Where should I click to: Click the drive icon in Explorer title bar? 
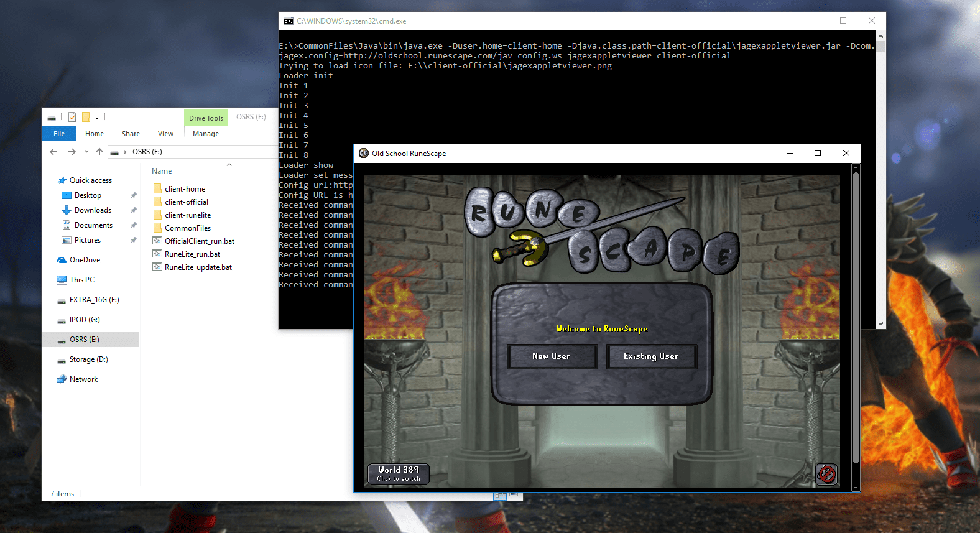click(x=52, y=117)
